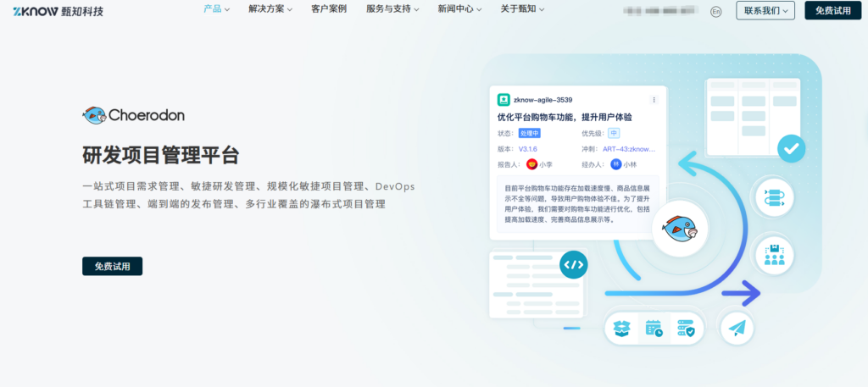Expand the 解决方案 menu
The height and width of the screenshot is (387, 868).
(270, 8)
